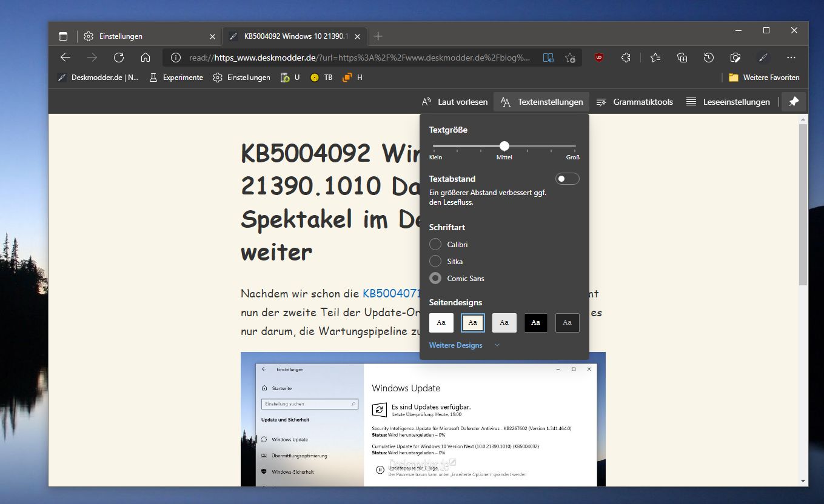Viewport: 824px width, 504px height.
Task: Click the Deskmodder profile icon in toolbar
Action: 764,58
